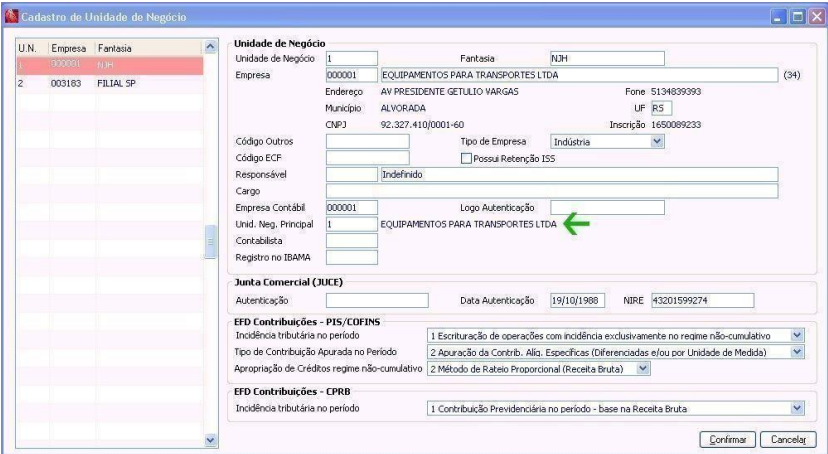Image resolution: width=828 pixels, height=454 pixels.
Task: Focus the Unidade de Negócio number field
Action: coord(352,59)
